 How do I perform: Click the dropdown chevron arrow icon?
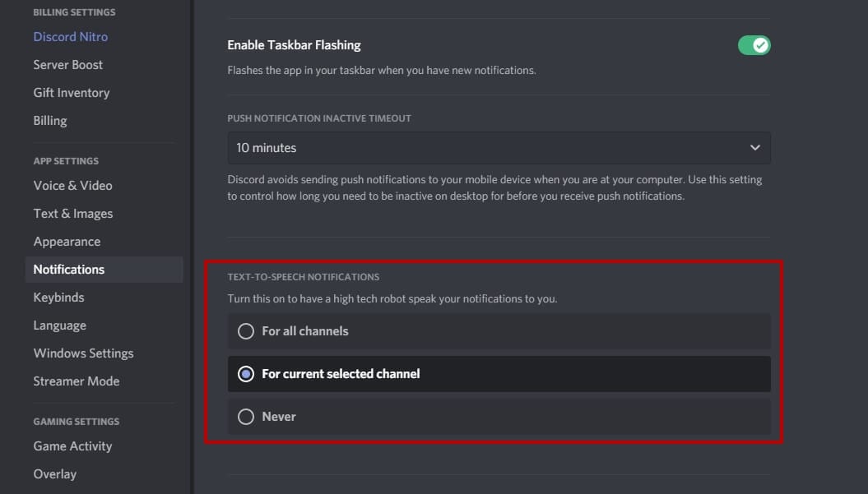(754, 148)
